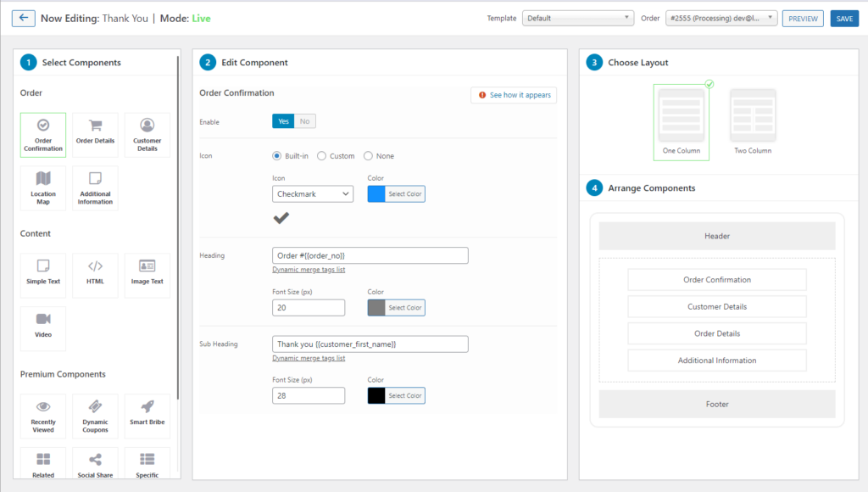The height and width of the screenshot is (492, 868).
Task: Click the Heading font size field
Action: [x=309, y=307]
